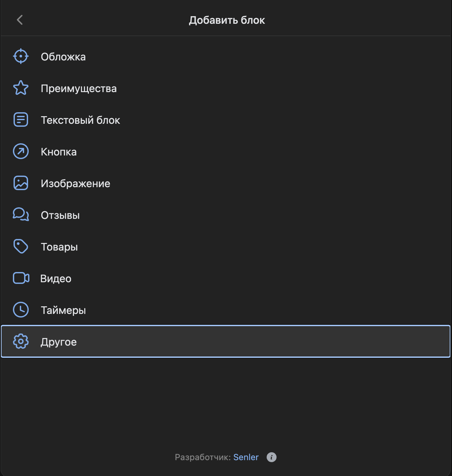Click the speech bubbles icon for Отзывы

click(21, 215)
